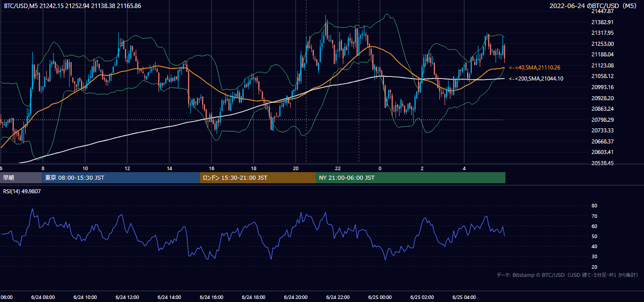Select the 早朝 session bar
This screenshot has width=644, height=302.
tap(21, 178)
